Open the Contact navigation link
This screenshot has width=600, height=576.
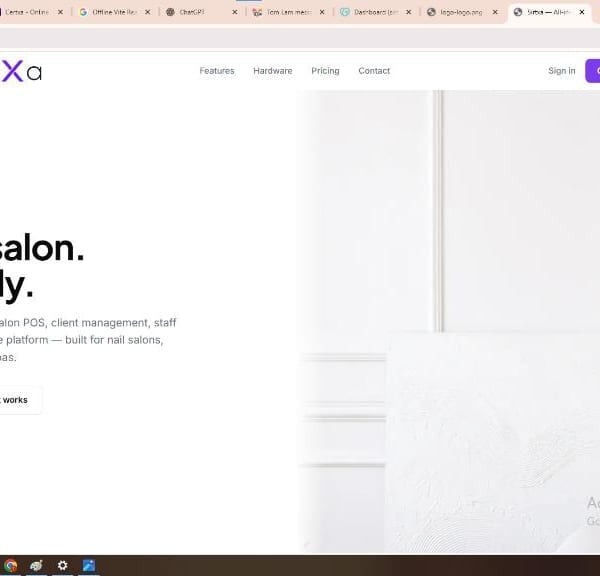[374, 71]
